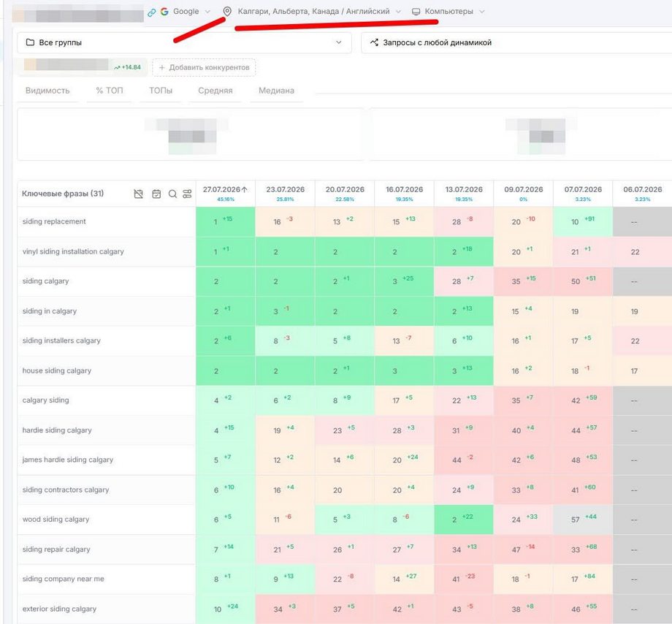Click the computer device icon

click(x=416, y=12)
